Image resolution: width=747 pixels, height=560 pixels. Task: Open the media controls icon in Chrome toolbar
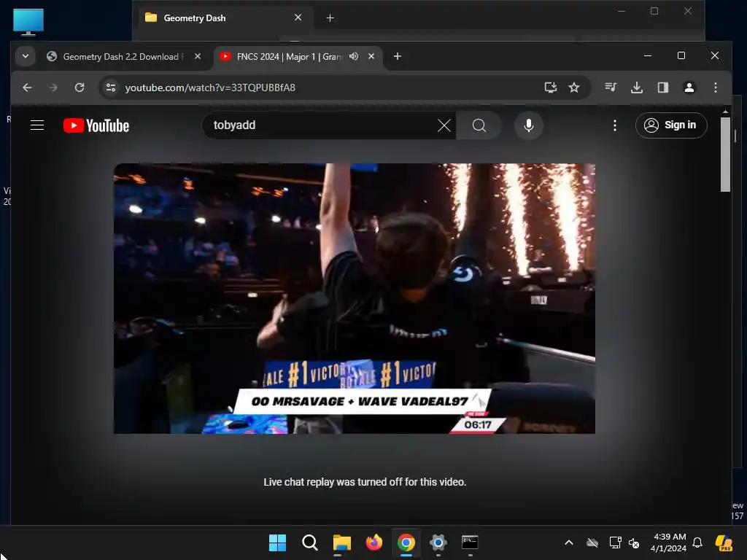click(x=611, y=87)
